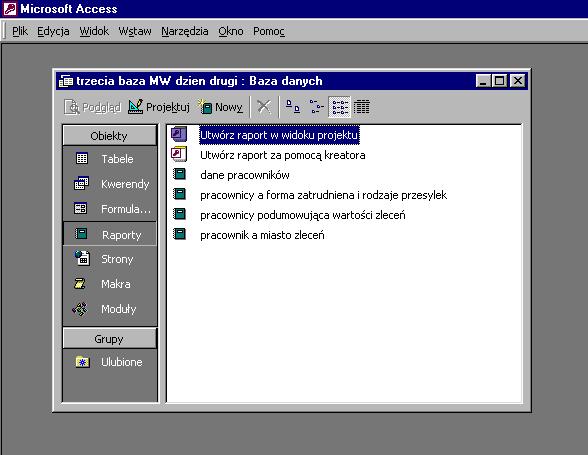
Task: Open the Okno menu
Action: click(x=231, y=31)
